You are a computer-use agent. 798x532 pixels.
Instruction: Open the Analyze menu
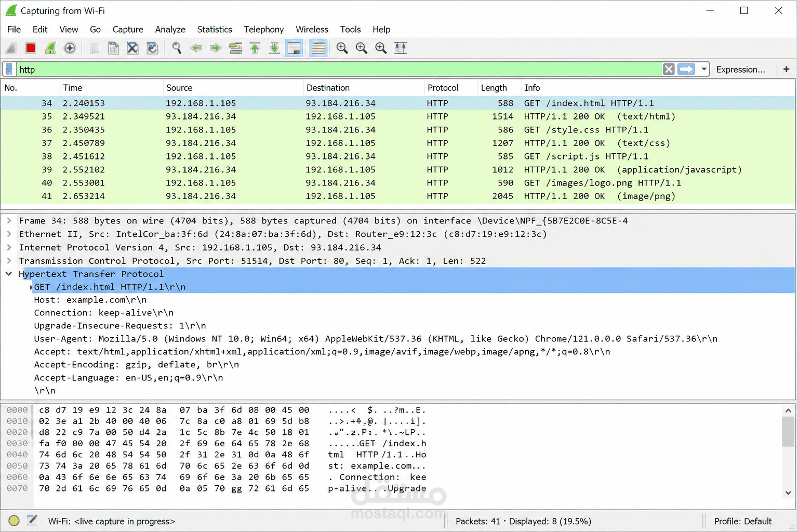point(170,30)
